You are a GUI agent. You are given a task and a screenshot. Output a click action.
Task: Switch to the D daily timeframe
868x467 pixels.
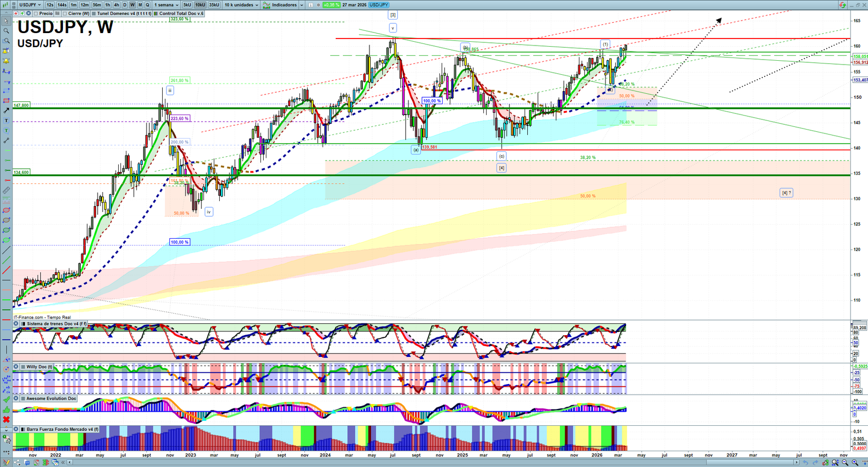click(124, 5)
